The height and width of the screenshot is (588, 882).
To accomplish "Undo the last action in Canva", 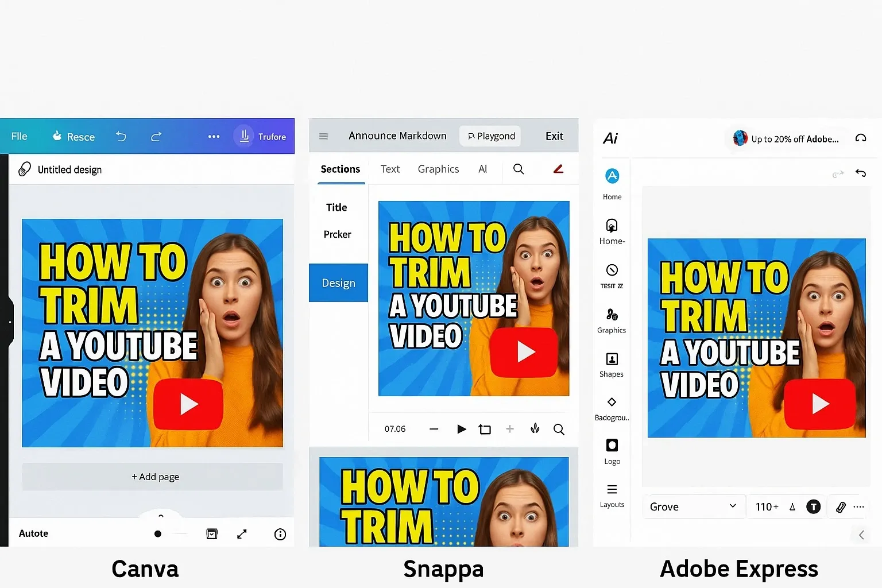I will pyautogui.click(x=121, y=137).
